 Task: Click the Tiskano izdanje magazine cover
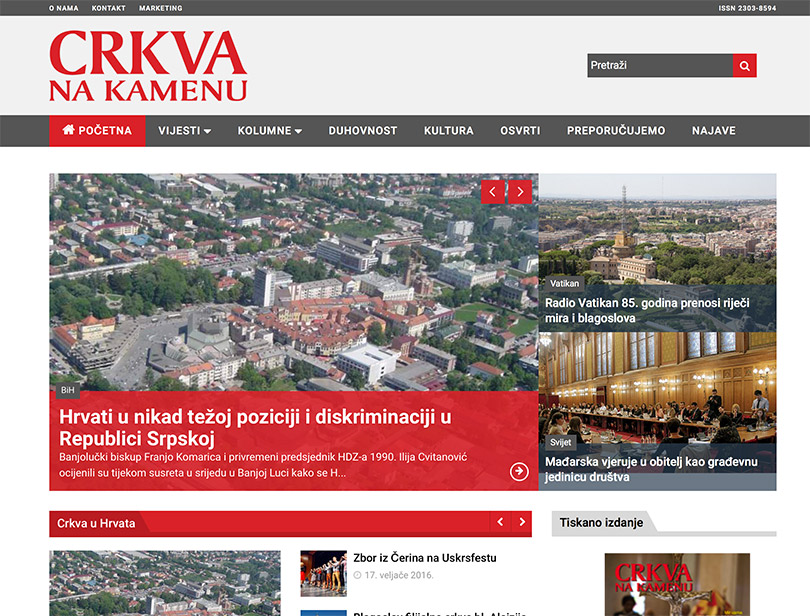click(677, 584)
